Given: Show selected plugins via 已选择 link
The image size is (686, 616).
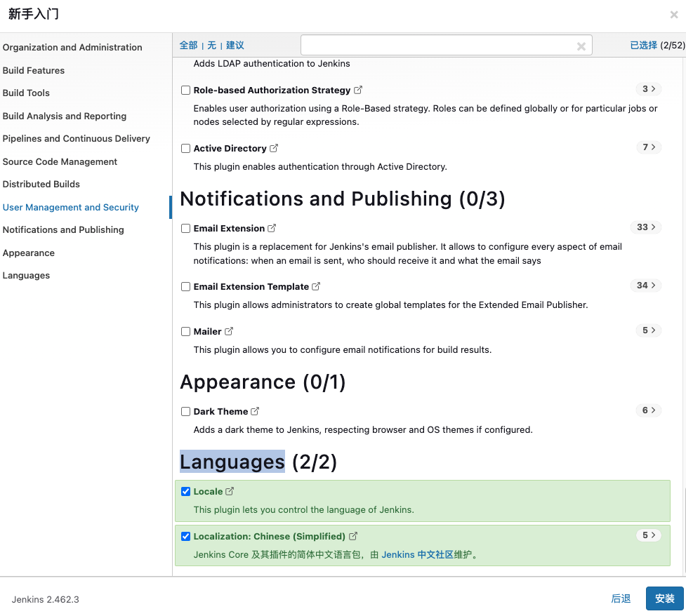Looking at the screenshot, I should pyautogui.click(x=644, y=46).
